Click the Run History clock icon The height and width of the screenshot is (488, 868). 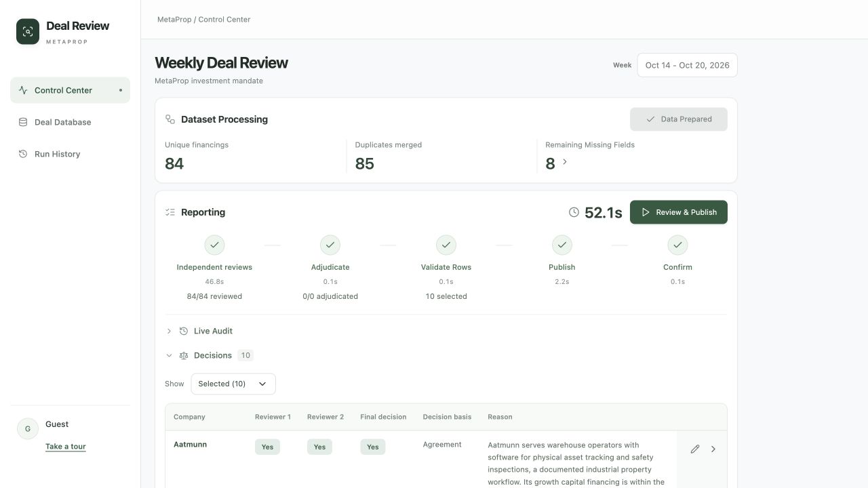tap(23, 154)
